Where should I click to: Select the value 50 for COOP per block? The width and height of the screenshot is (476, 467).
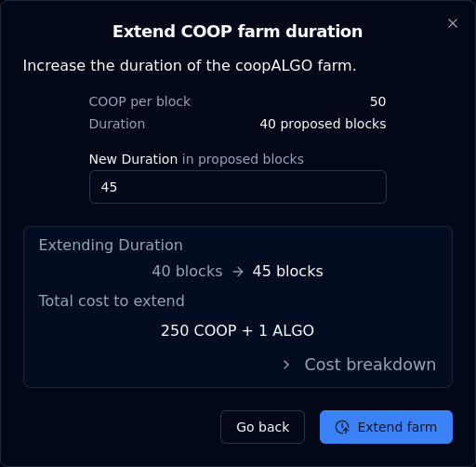377,101
